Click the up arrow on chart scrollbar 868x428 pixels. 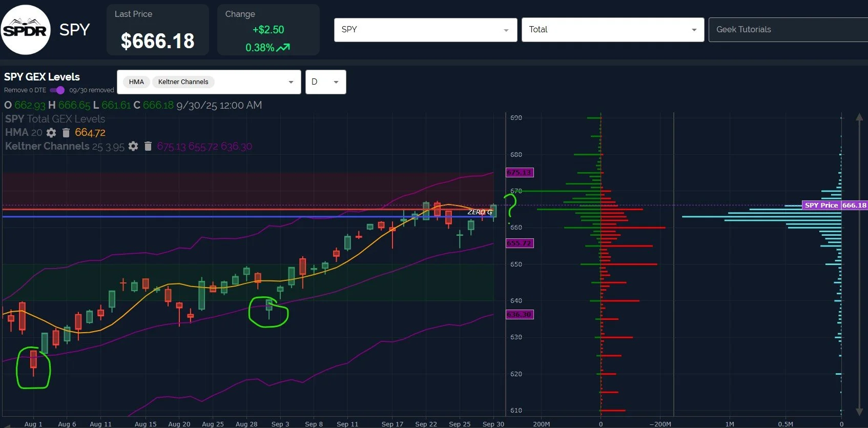coord(859,117)
